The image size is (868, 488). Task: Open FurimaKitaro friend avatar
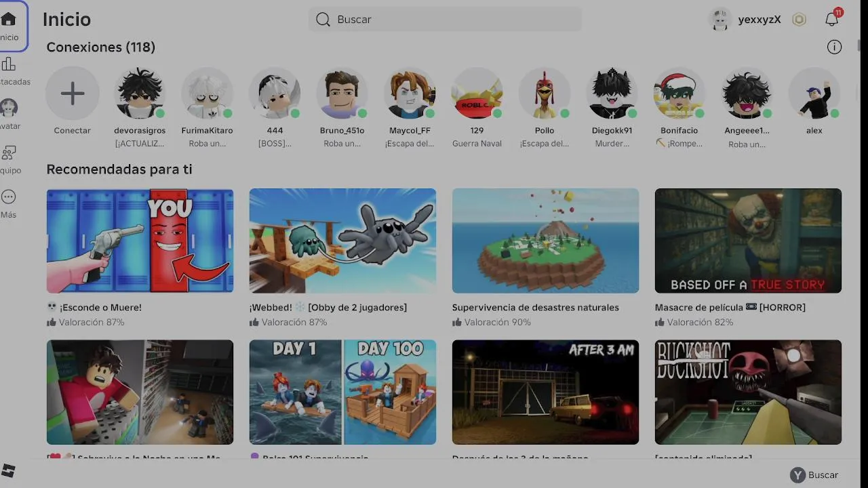207,94
